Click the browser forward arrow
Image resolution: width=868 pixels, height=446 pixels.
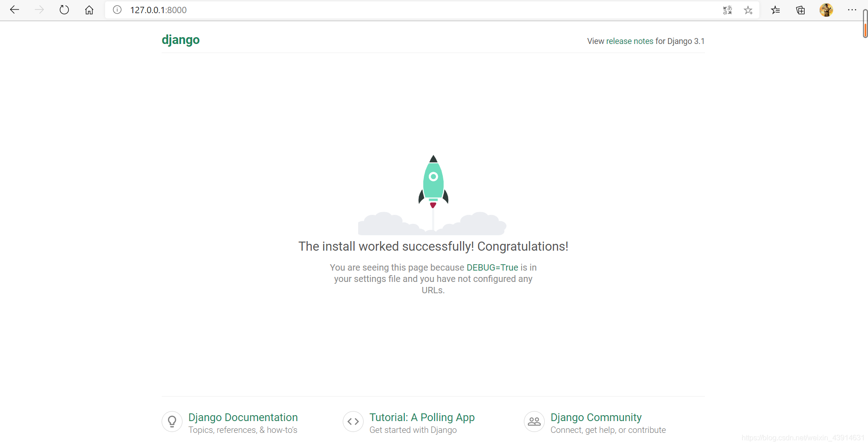pyautogui.click(x=39, y=10)
